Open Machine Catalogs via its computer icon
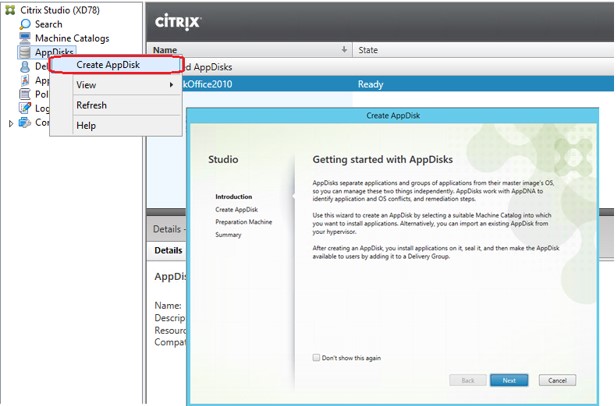 tap(26, 38)
